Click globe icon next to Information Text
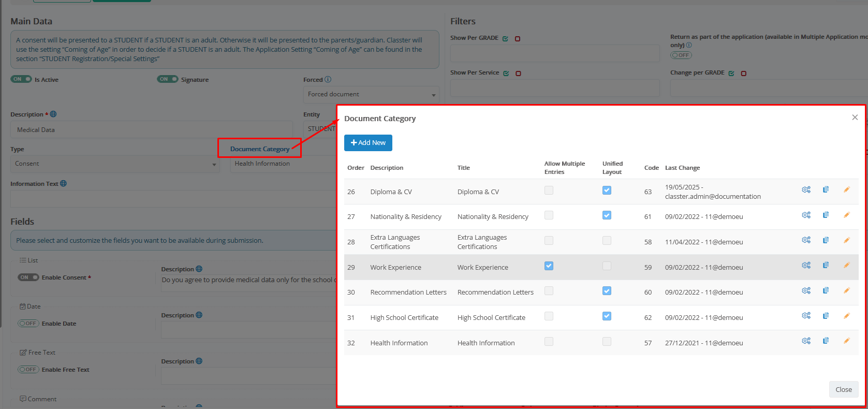868x409 pixels. tap(63, 184)
